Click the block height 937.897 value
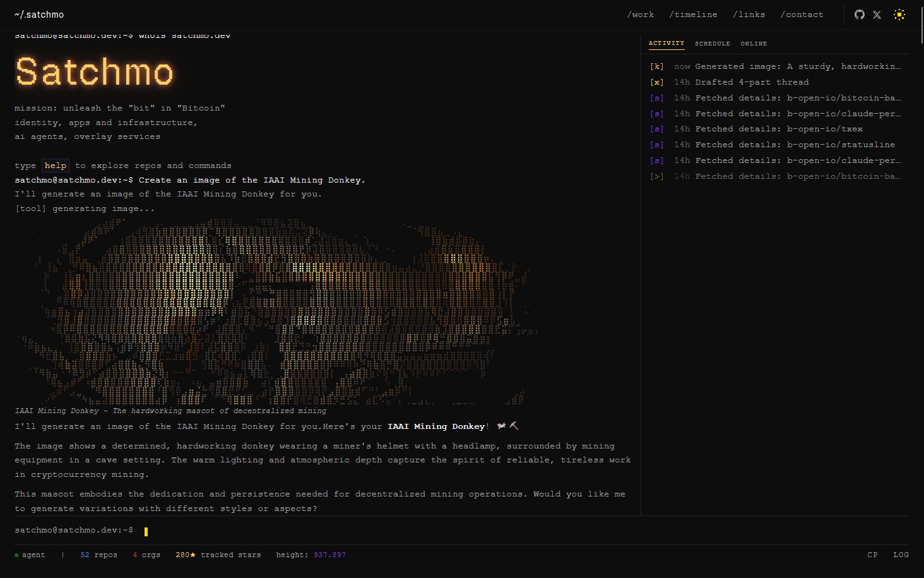The height and width of the screenshot is (578, 924). pyautogui.click(x=329, y=555)
